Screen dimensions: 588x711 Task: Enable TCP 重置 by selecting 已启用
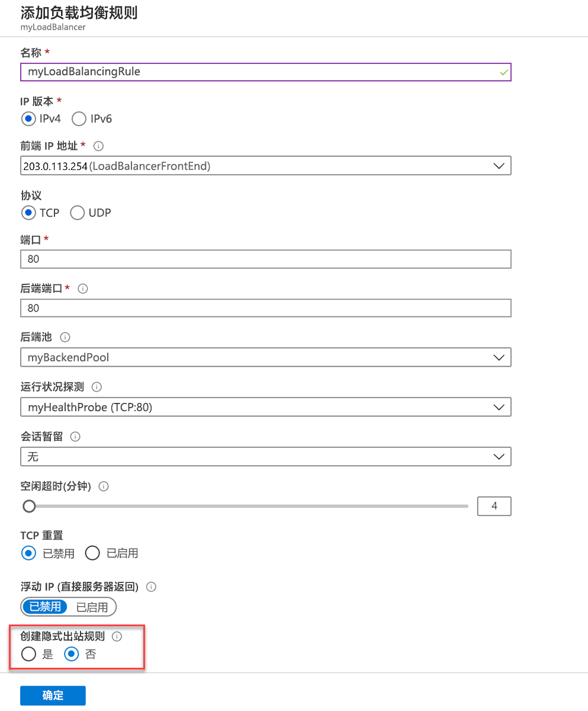tap(92, 553)
